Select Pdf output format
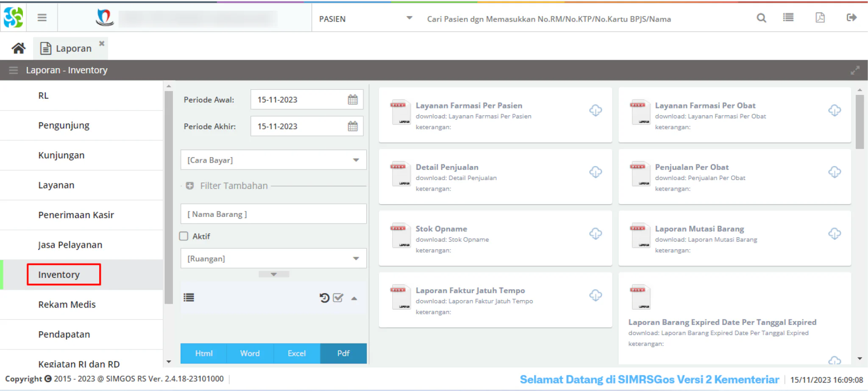Viewport: 868px width, 391px height. click(343, 353)
